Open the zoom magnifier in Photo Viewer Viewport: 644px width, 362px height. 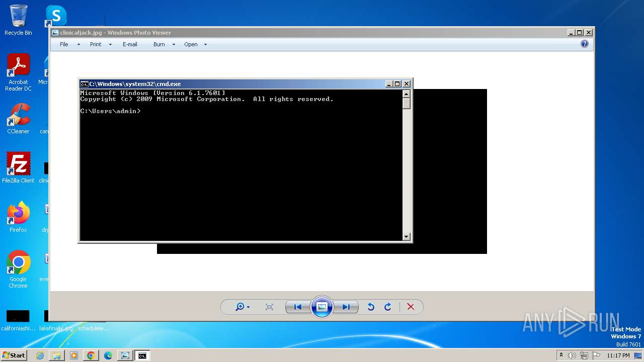click(242, 307)
